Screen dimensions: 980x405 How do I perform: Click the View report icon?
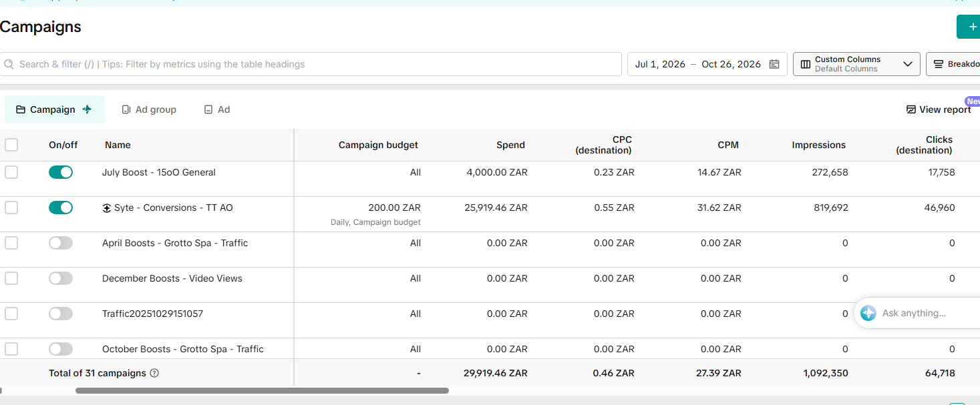click(911, 109)
